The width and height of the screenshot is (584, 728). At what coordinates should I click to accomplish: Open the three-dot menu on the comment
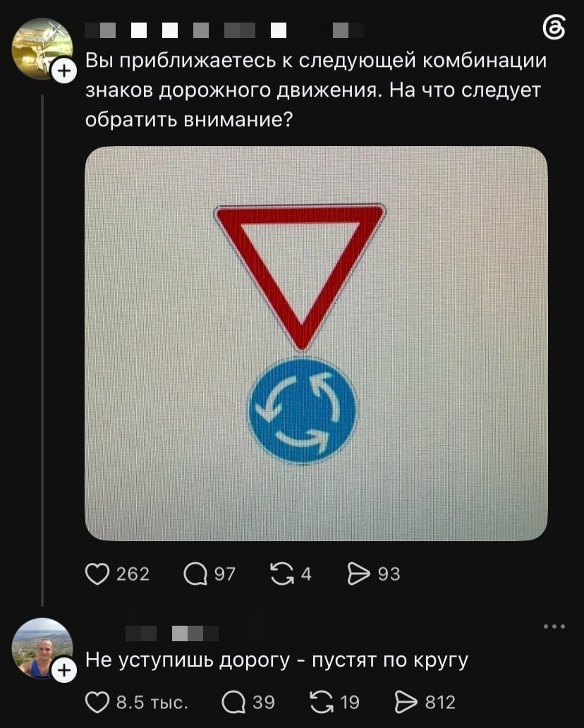pos(554,626)
